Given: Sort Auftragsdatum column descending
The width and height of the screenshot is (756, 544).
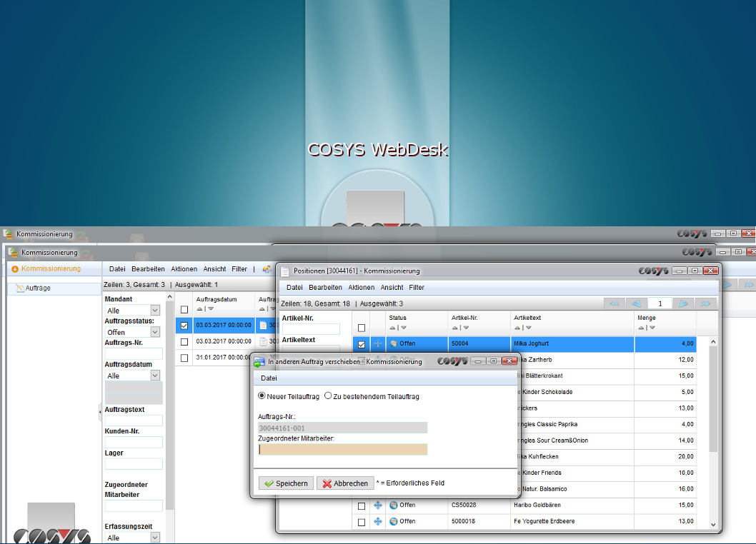Looking at the screenshot, I should 211,309.
